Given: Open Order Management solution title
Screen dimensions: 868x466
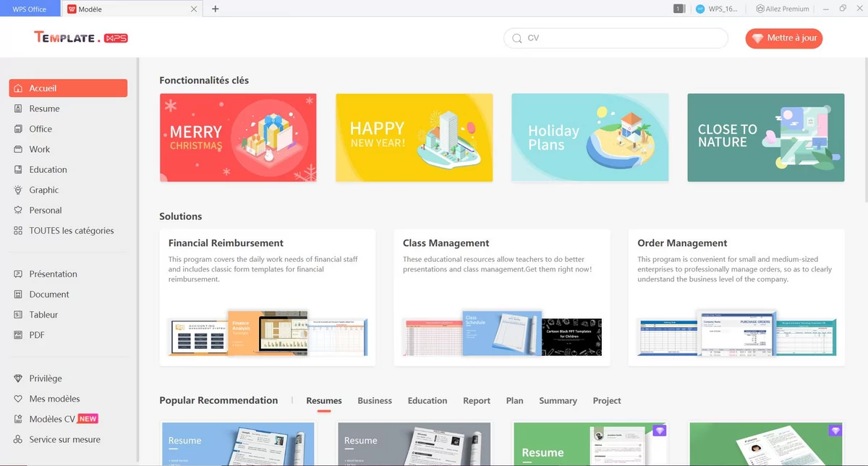Looking at the screenshot, I should 682,243.
